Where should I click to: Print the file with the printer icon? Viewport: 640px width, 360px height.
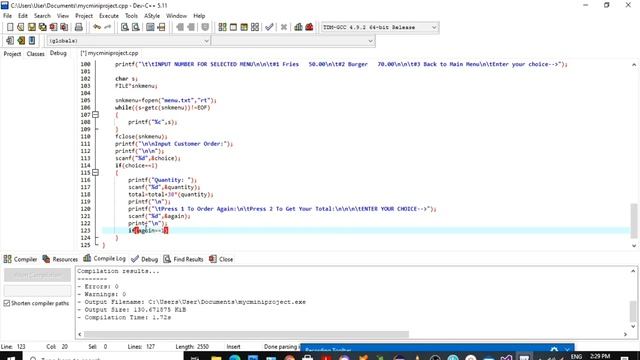(78, 27)
